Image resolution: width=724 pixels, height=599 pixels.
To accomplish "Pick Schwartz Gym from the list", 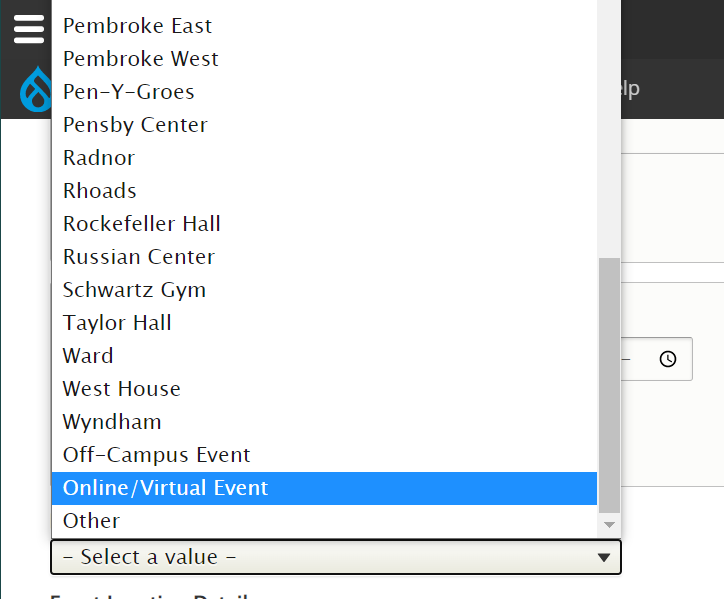I will [134, 290].
